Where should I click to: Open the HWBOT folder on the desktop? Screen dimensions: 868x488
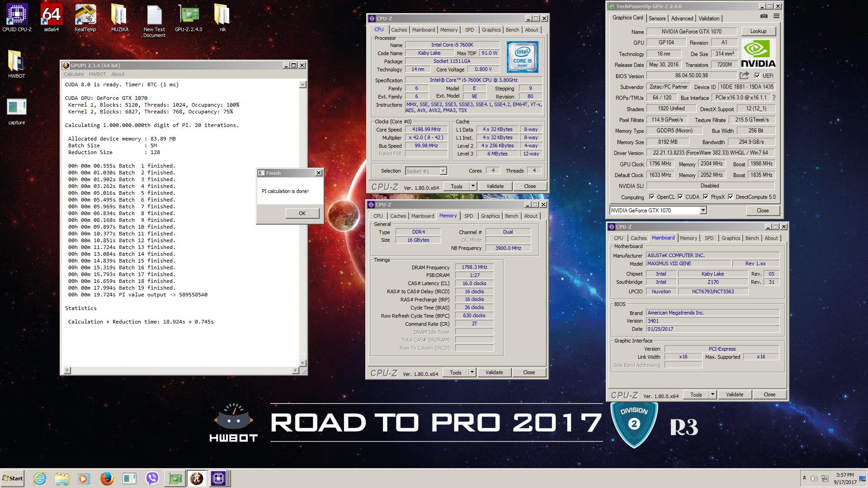(x=17, y=64)
